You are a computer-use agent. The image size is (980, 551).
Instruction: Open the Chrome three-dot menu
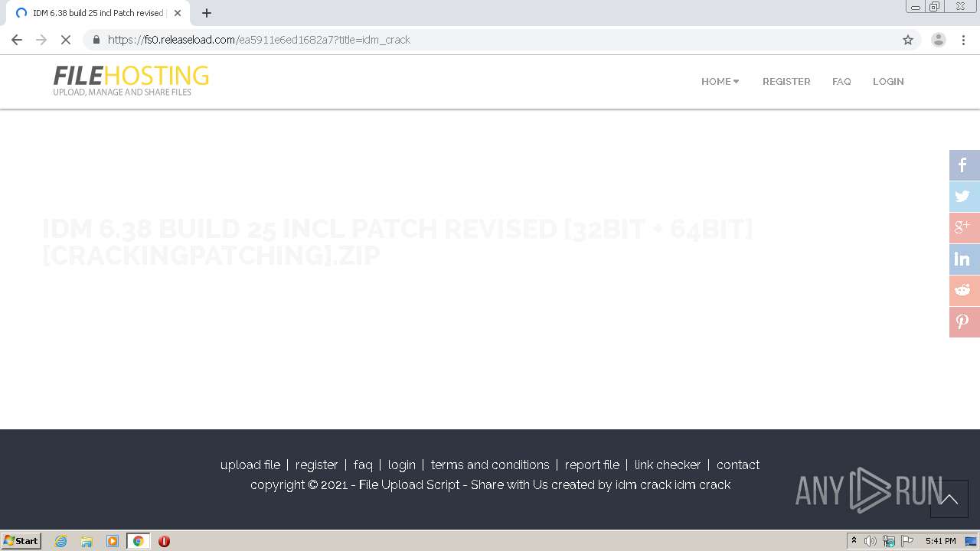pos(964,40)
